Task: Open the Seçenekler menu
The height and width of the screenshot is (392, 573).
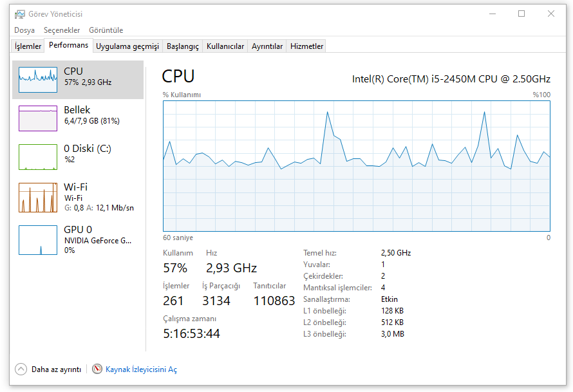Action: 62,30
